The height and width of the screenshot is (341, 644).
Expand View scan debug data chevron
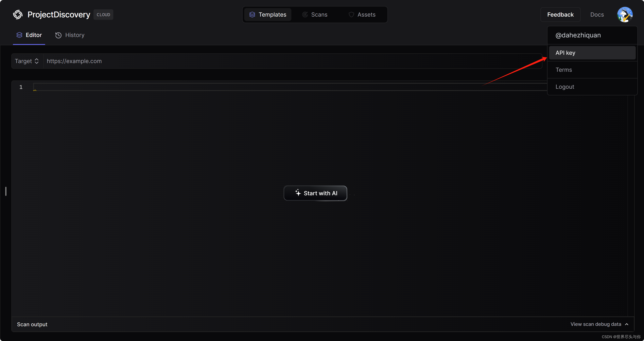point(627,324)
